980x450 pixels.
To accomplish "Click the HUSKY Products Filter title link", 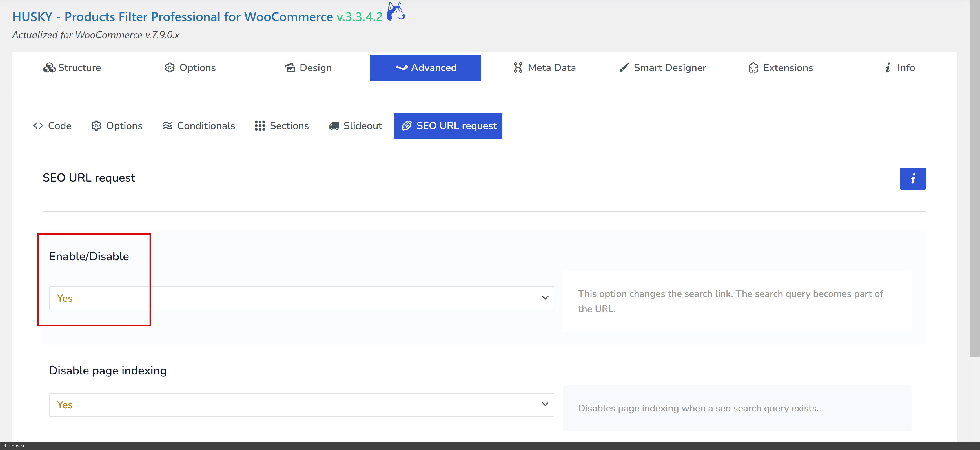I will pyautogui.click(x=172, y=17).
